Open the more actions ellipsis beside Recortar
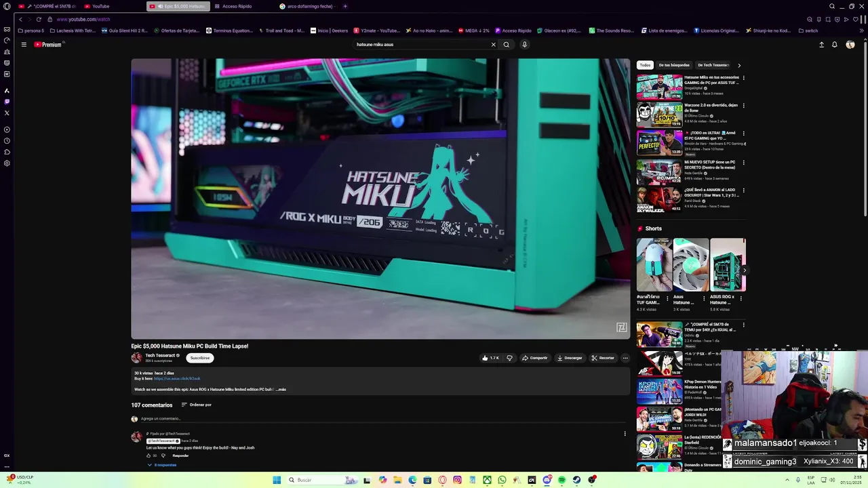Viewport: 868px width, 488px height. [x=625, y=358]
